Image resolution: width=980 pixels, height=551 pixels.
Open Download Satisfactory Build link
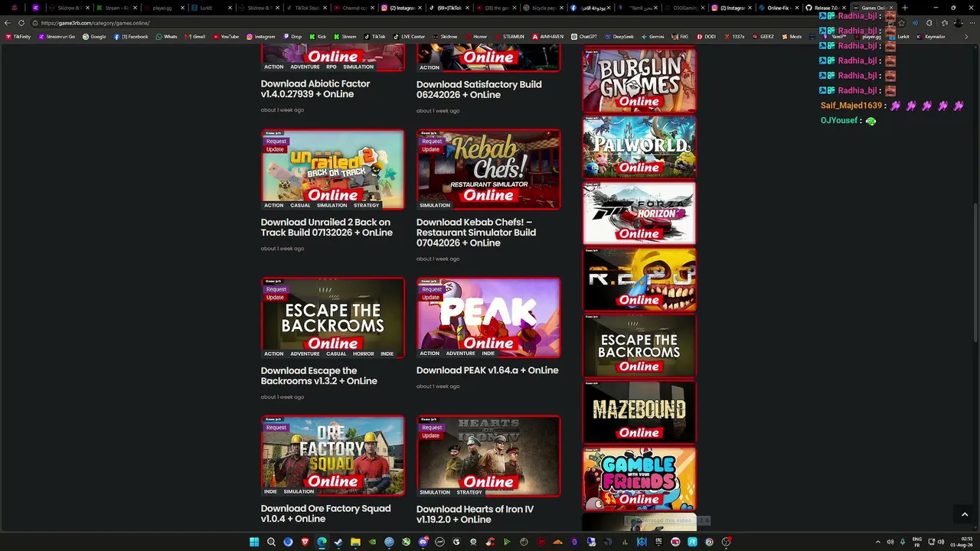pos(479,90)
